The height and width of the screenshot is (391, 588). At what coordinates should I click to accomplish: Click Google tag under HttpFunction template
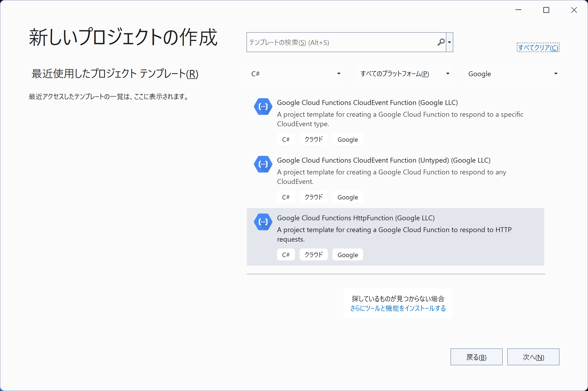click(348, 255)
